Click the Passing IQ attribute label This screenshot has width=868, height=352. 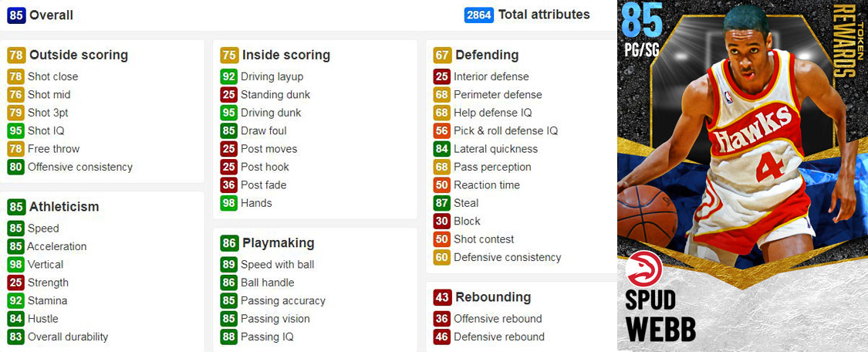click(x=267, y=337)
